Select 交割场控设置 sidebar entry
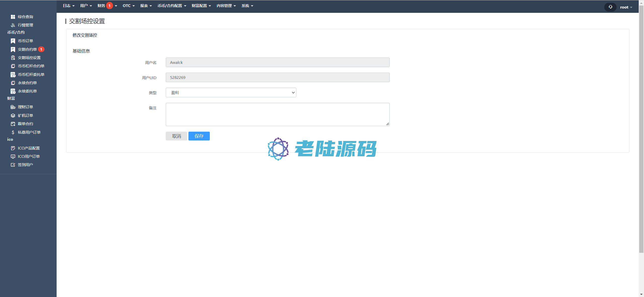 tap(29, 58)
